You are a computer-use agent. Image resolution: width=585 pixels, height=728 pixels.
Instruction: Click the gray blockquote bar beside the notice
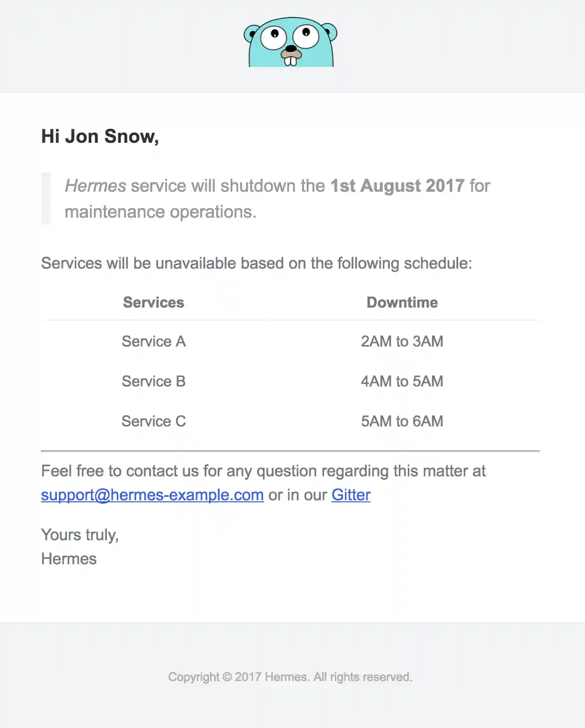tap(46, 199)
